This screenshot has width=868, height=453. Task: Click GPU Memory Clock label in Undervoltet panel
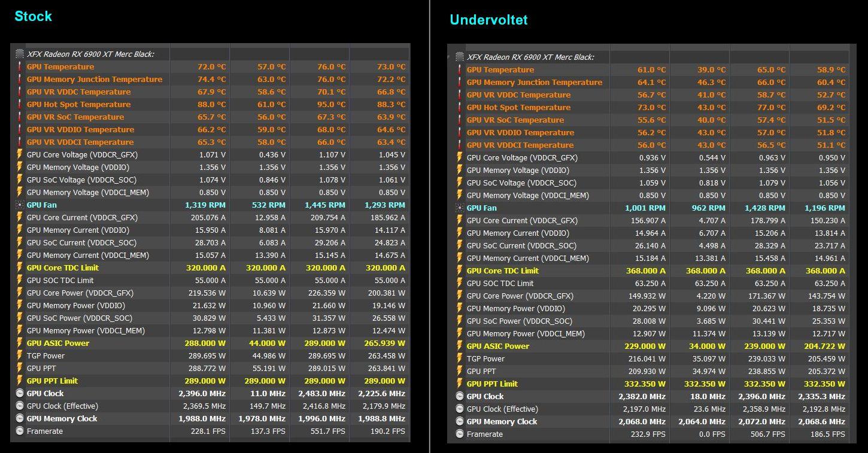pyautogui.click(x=502, y=421)
